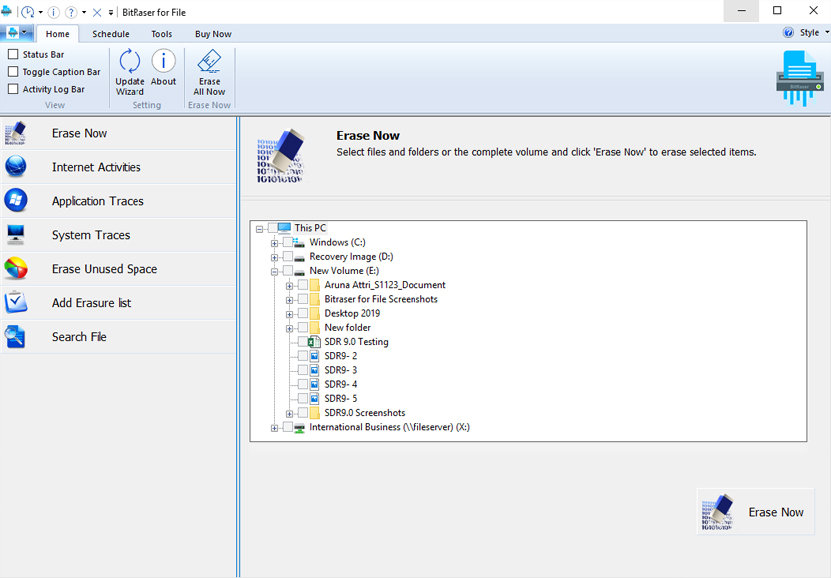Select System Traces in the sidebar

point(119,235)
